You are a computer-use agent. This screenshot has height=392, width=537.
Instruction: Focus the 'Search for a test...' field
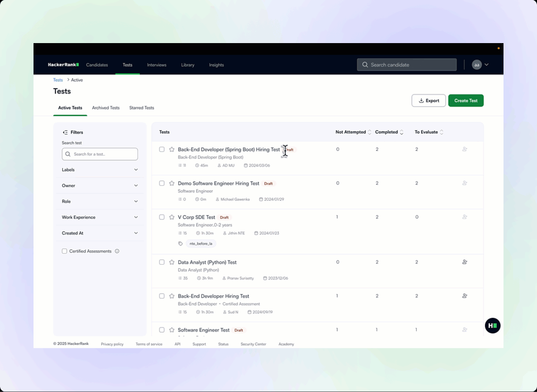(x=100, y=154)
